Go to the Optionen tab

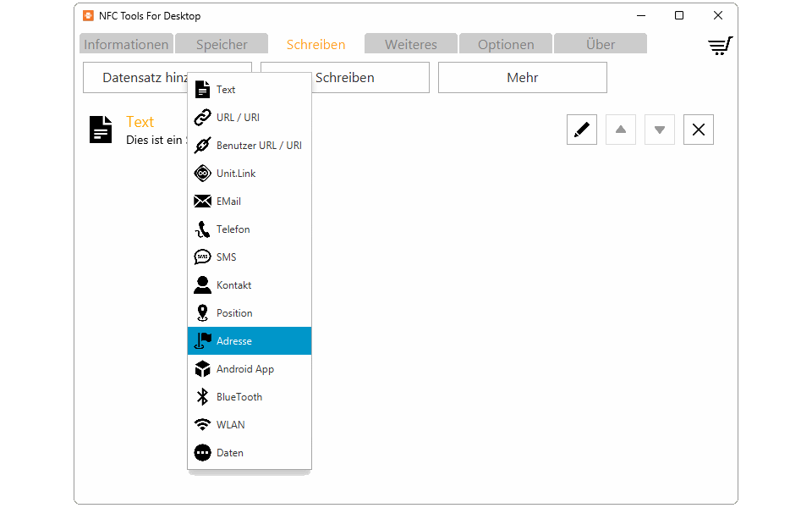pyautogui.click(x=506, y=45)
